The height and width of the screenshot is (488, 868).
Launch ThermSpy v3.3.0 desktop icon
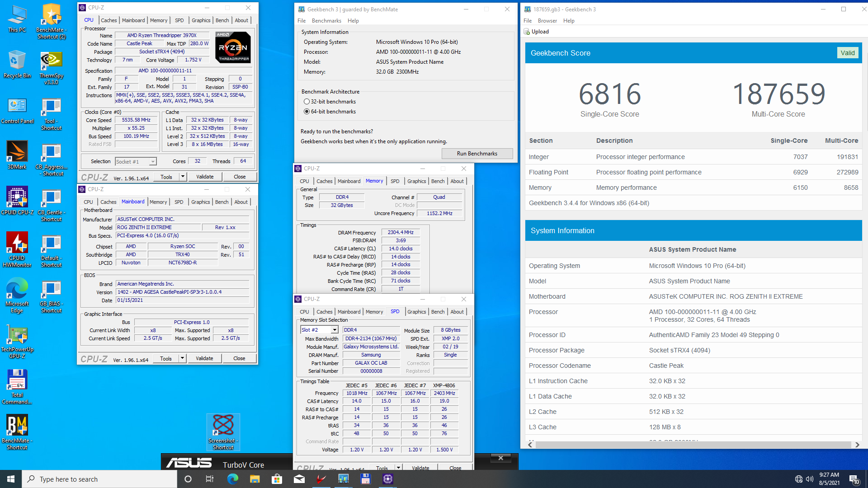[51, 68]
